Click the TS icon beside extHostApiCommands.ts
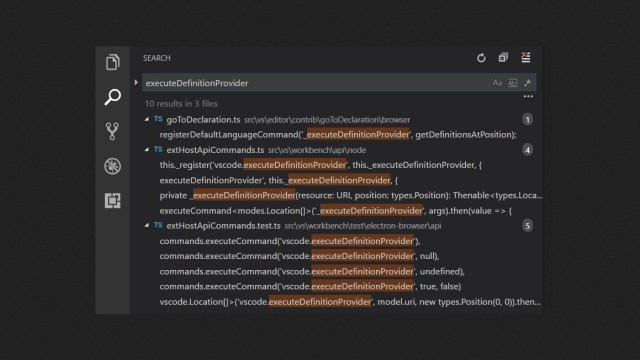The image size is (640, 360). point(158,149)
